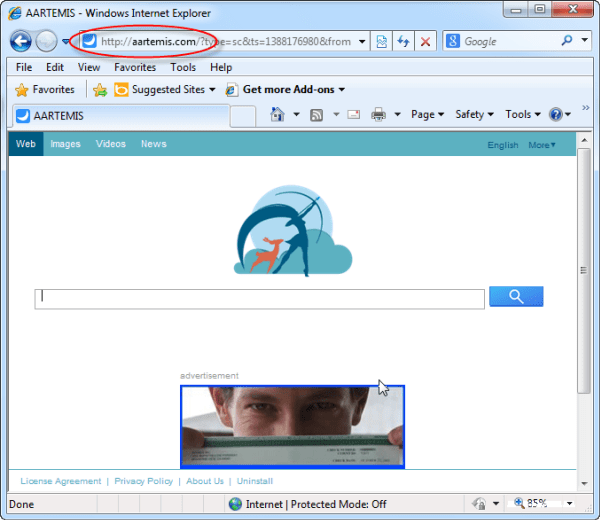Select the Videos search tab
Image resolution: width=600 pixels, height=520 pixels.
click(x=111, y=144)
